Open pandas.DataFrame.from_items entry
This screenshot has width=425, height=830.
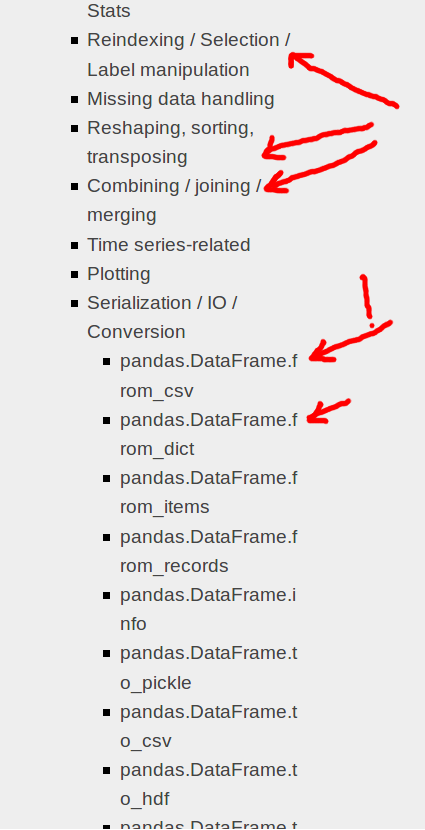(x=209, y=492)
